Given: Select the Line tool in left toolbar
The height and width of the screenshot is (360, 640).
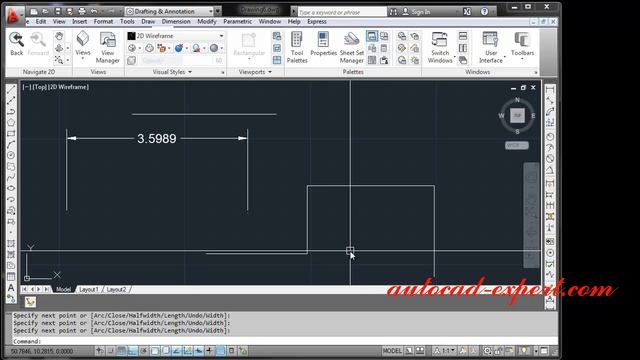Looking at the screenshot, I should click(x=11, y=89).
